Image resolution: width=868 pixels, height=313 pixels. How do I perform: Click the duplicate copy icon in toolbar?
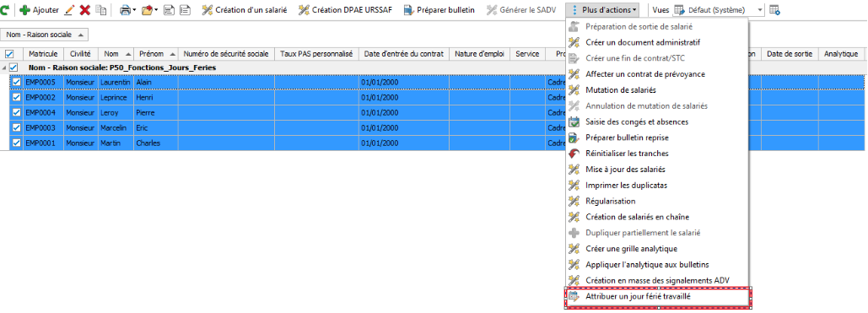pos(100,10)
